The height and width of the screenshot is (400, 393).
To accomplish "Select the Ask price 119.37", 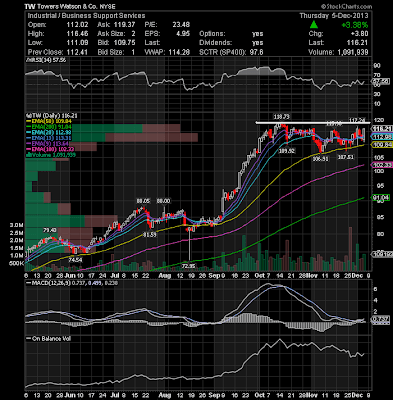I will point(125,25).
